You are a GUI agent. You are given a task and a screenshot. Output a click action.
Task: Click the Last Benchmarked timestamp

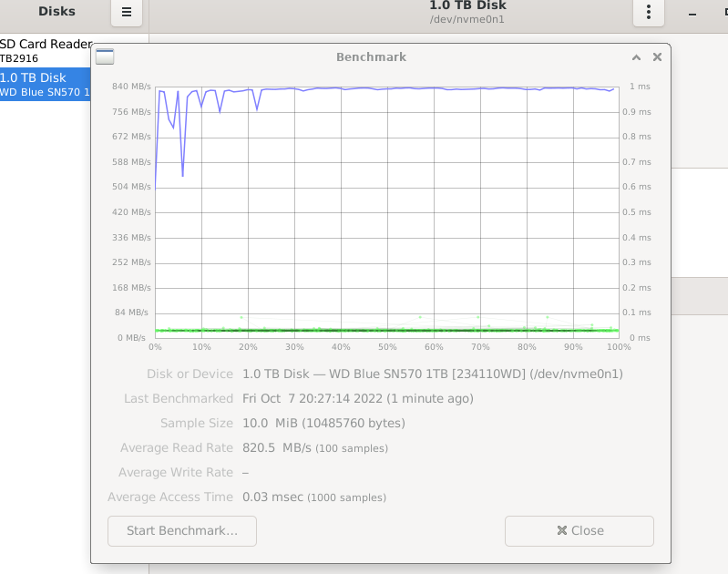tap(357, 399)
